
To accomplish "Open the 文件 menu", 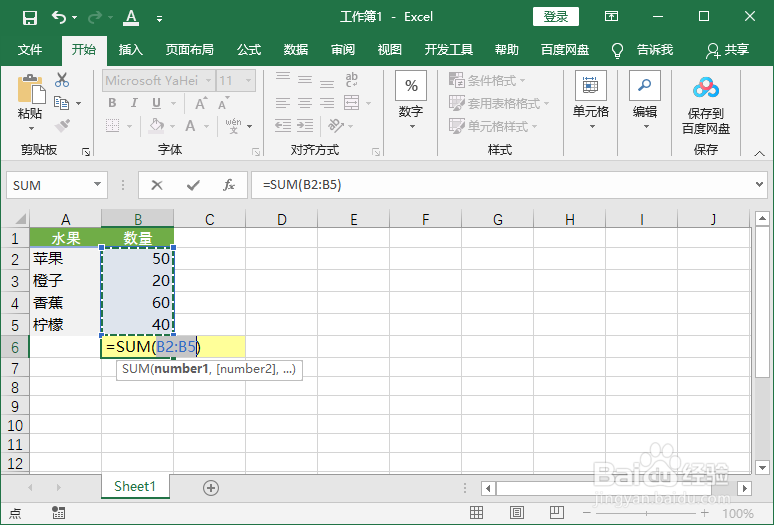I will [x=30, y=50].
